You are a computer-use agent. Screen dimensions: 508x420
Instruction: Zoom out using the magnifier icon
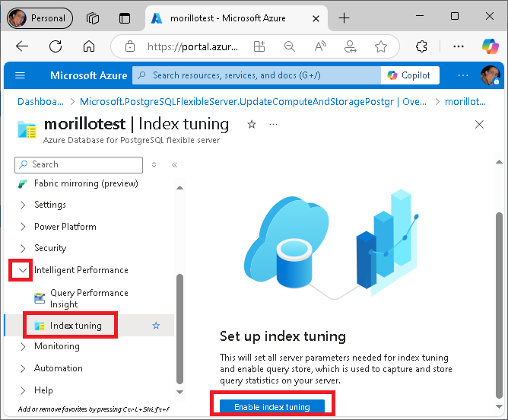[x=289, y=46]
